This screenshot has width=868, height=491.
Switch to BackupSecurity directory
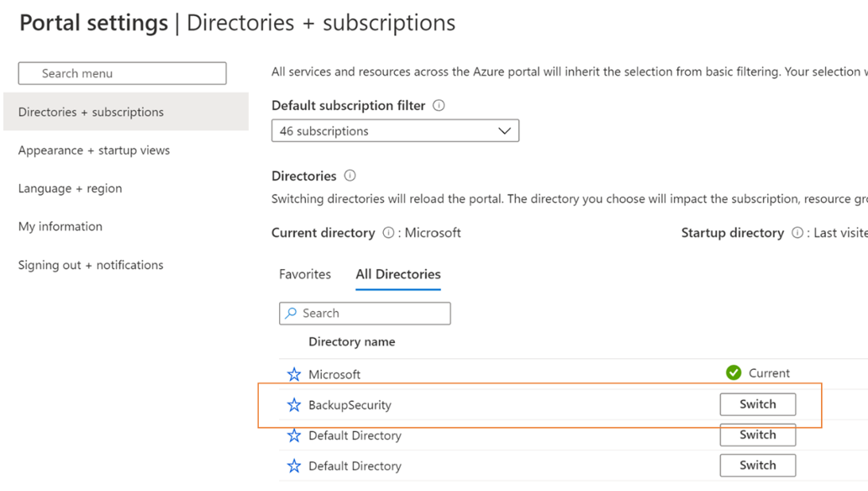coord(757,404)
